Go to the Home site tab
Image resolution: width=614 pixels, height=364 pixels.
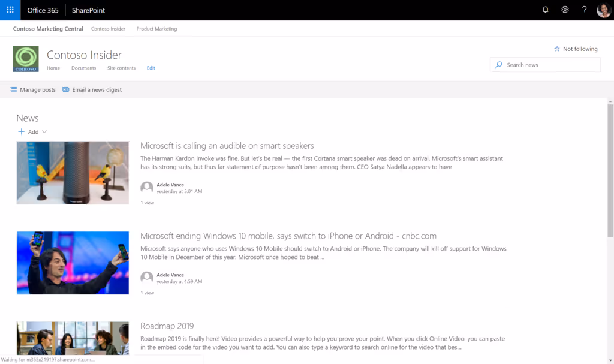click(53, 68)
